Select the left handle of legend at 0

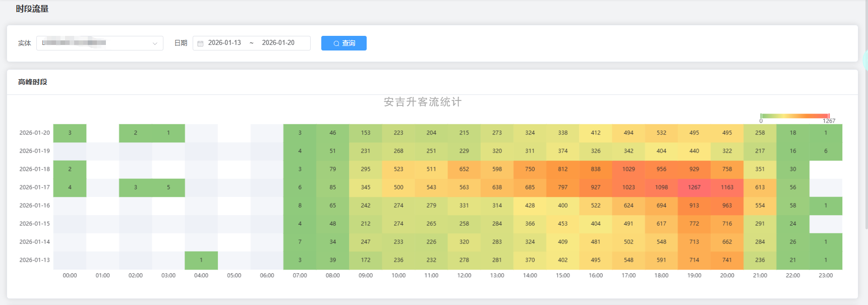pos(761,116)
